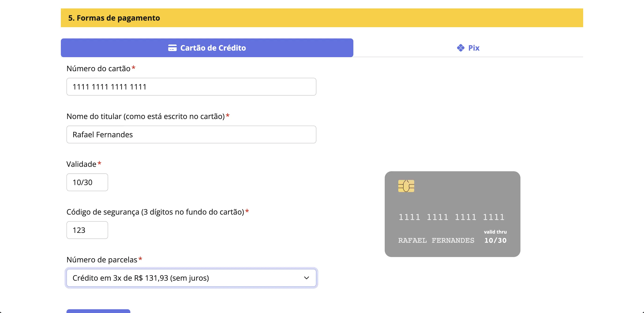The height and width of the screenshot is (313, 644).
Task: Click inside the card number input field
Action: [x=191, y=87]
